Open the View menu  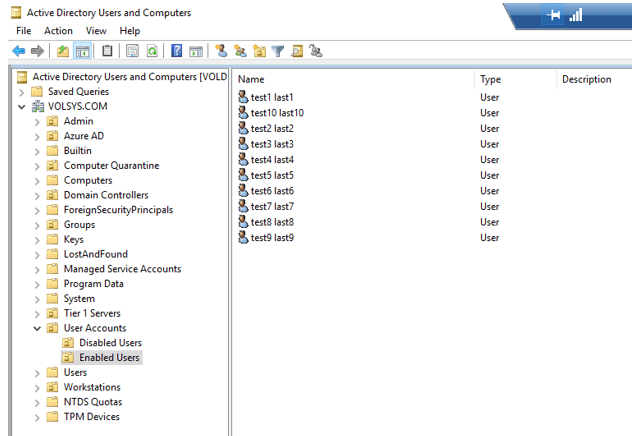96,31
